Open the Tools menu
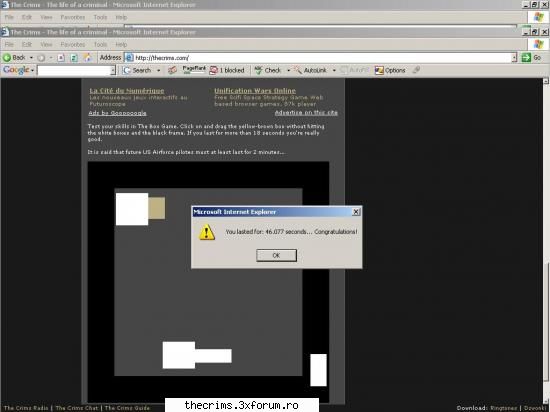 pos(100,45)
